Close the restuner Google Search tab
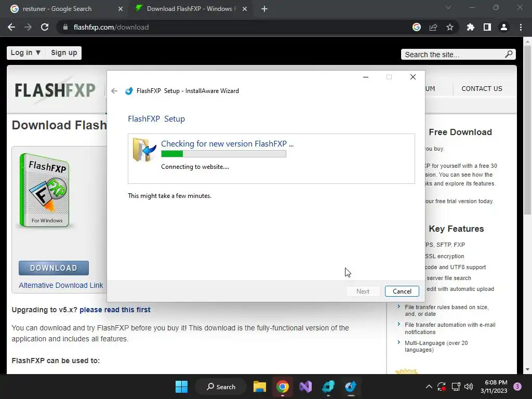This screenshot has height=399, width=532. pyautogui.click(x=121, y=9)
